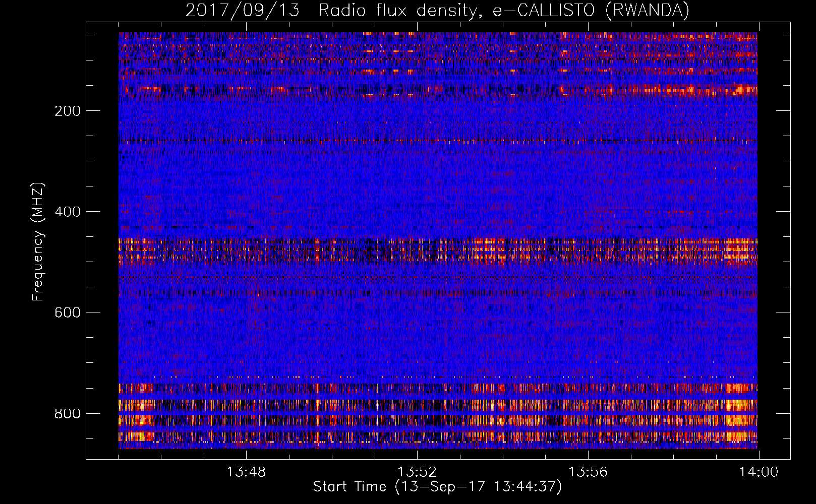
Task: Select the Frequency (MHZ) axis label
Action: coord(38,242)
